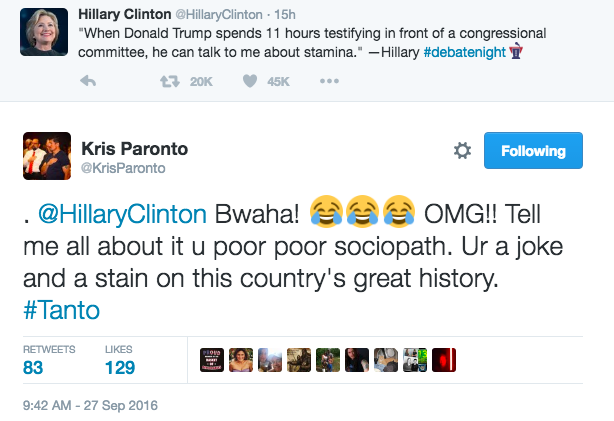Click the 15h timestamp on Hillary's tweet
Screen dimensions: 614x421
click(285, 14)
